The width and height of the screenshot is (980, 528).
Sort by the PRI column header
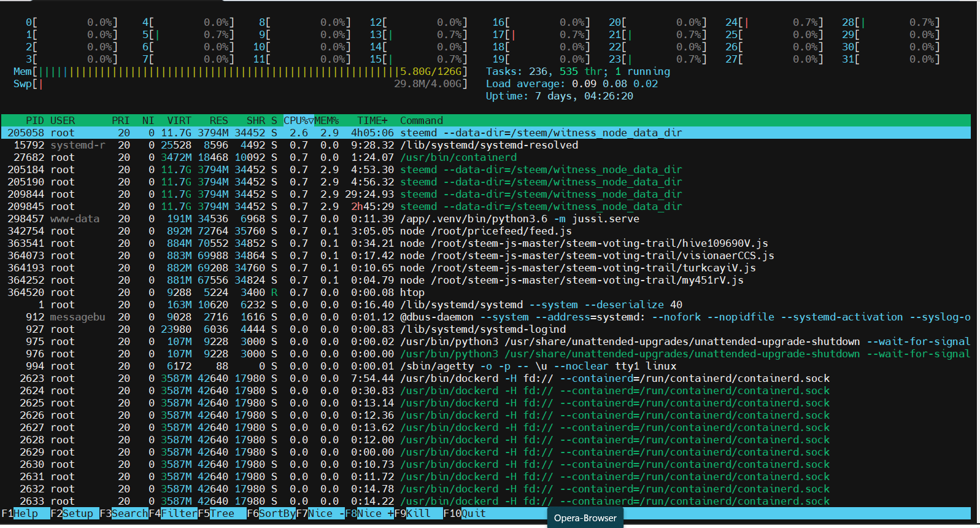120,120
